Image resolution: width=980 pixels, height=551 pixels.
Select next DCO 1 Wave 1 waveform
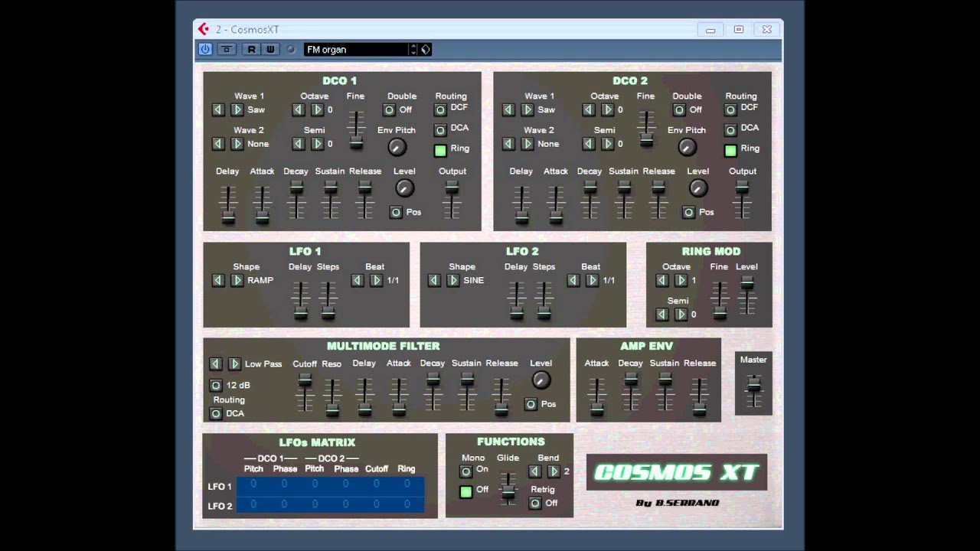click(x=237, y=109)
